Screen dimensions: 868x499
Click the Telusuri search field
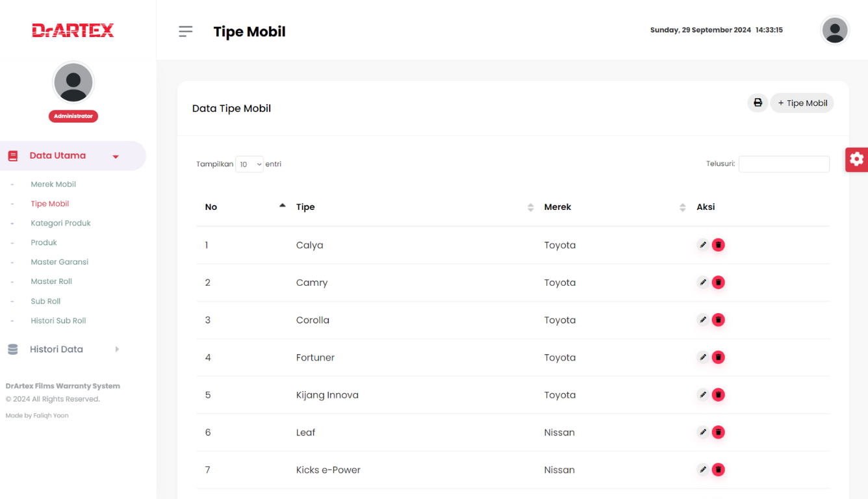click(x=784, y=164)
